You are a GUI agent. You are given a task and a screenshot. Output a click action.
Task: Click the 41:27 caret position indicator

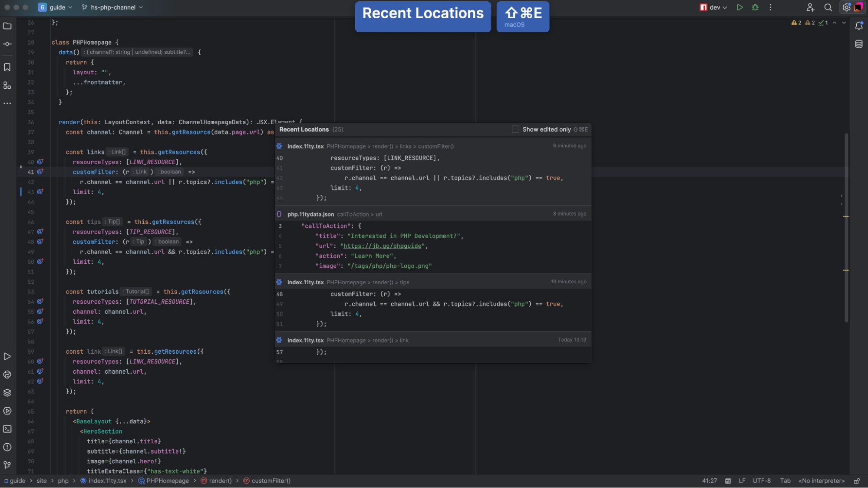click(x=710, y=481)
